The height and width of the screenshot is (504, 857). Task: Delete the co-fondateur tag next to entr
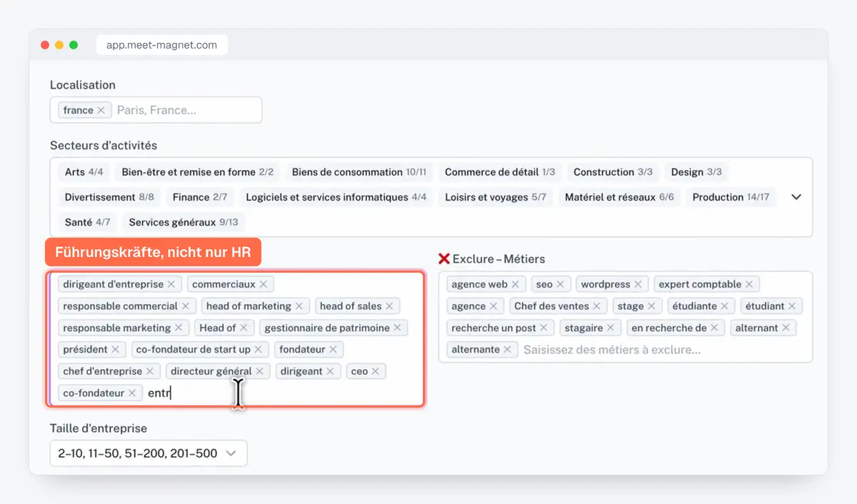coord(132,393)
